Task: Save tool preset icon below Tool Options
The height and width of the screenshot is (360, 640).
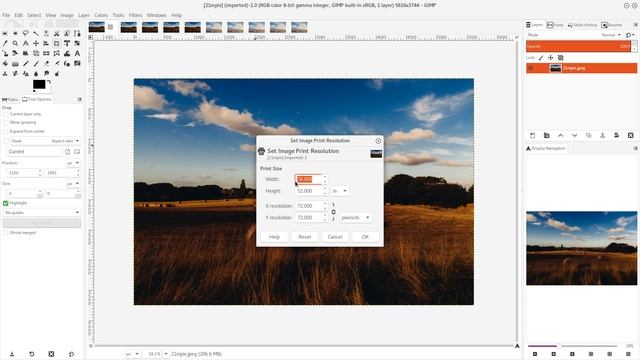Action: tap(12, 354)
